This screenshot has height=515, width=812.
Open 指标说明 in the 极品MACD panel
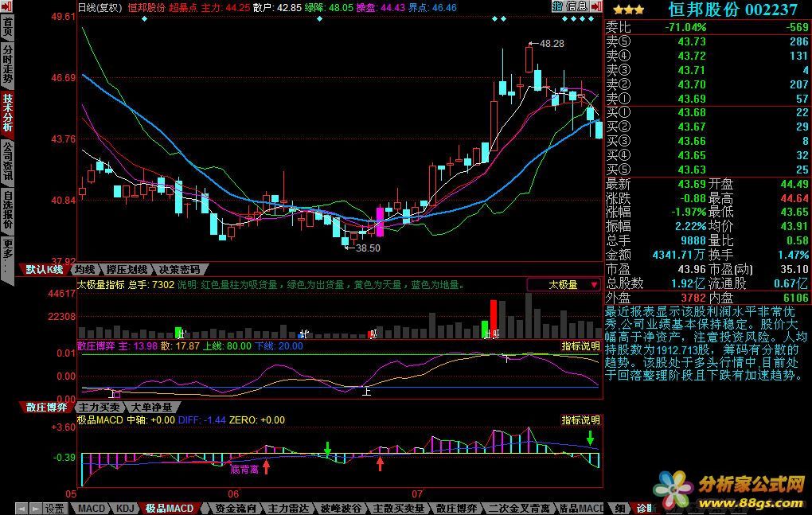580,419
